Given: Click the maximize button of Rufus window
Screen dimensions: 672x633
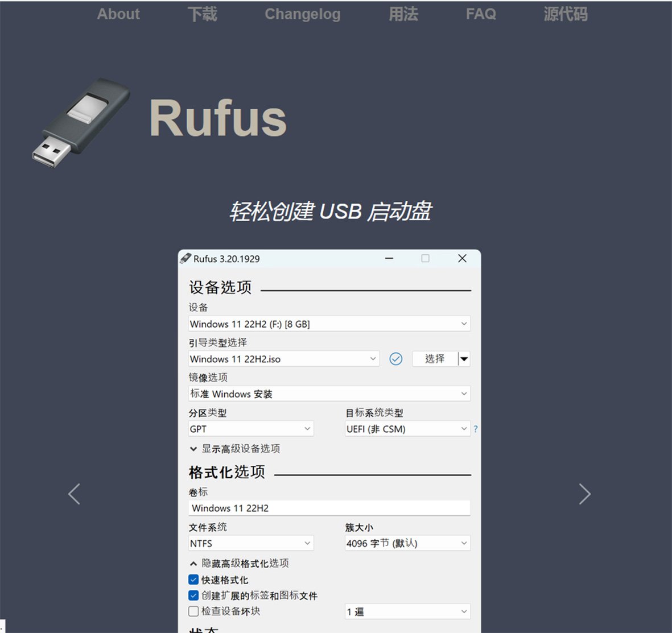Looking at the screenshot, I should coord(425,258).
